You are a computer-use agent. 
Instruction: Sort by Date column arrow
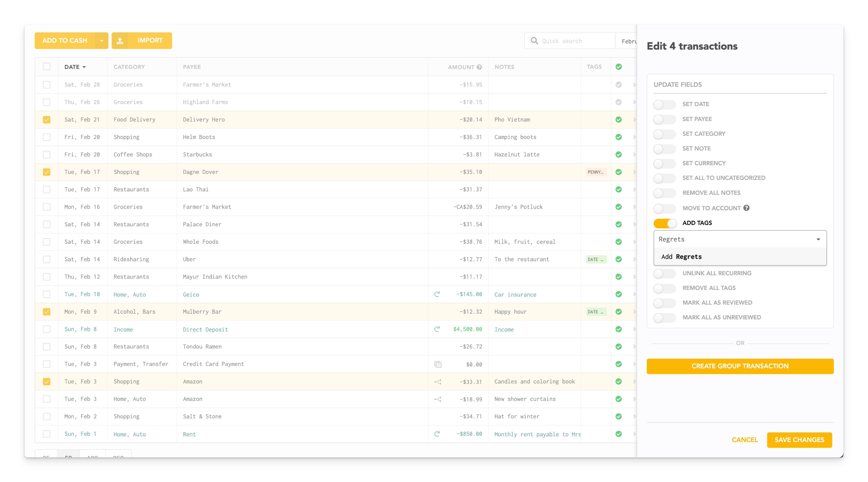84,67
